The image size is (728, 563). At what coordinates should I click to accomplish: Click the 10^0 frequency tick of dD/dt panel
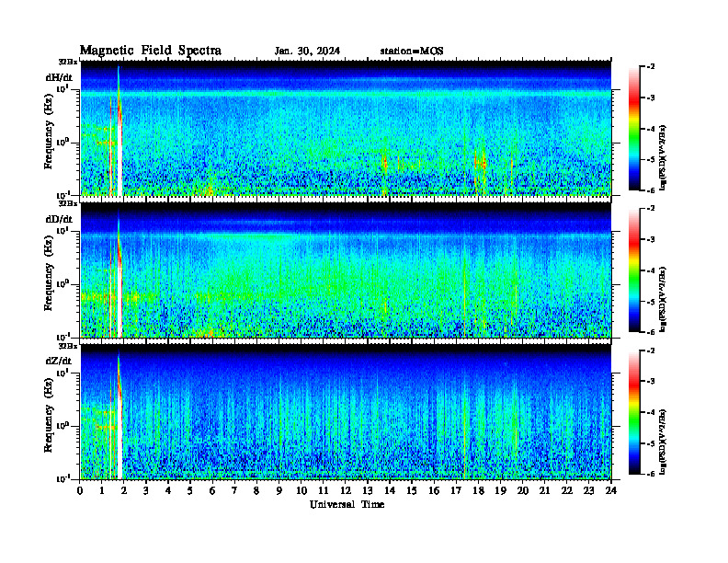[63, 283]
